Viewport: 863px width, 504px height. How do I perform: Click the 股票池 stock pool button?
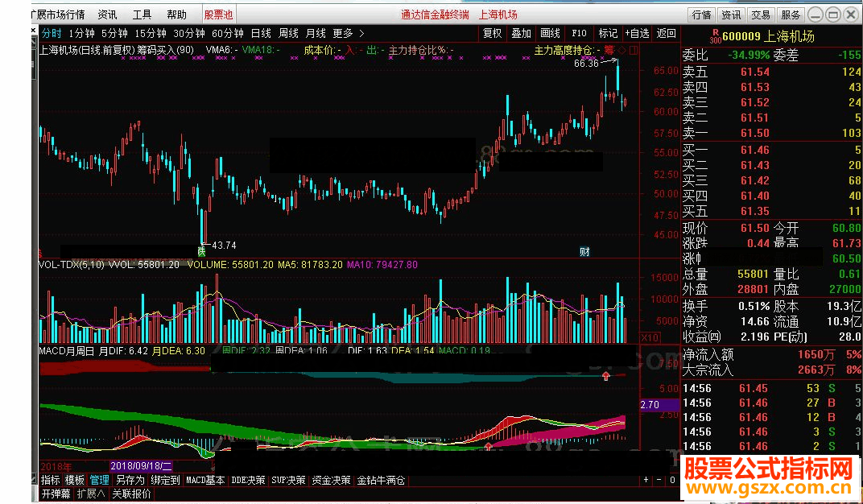[218, 14]
